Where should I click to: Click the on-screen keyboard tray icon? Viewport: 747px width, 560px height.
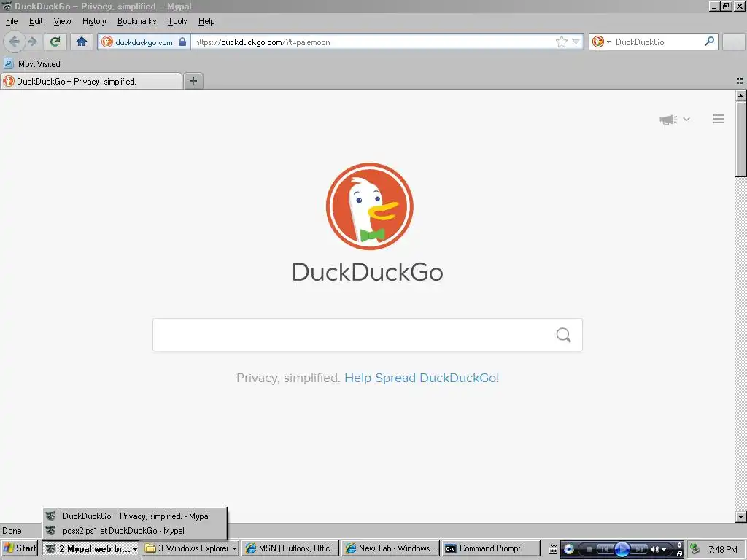[553, 550]
